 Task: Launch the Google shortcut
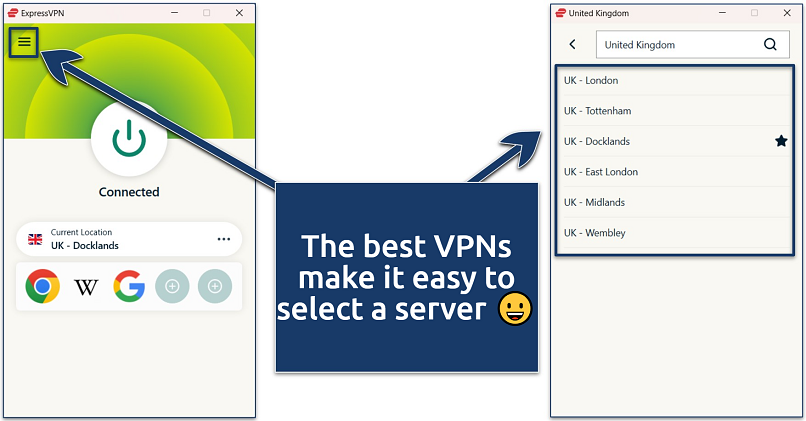click(x=129, y=286)
